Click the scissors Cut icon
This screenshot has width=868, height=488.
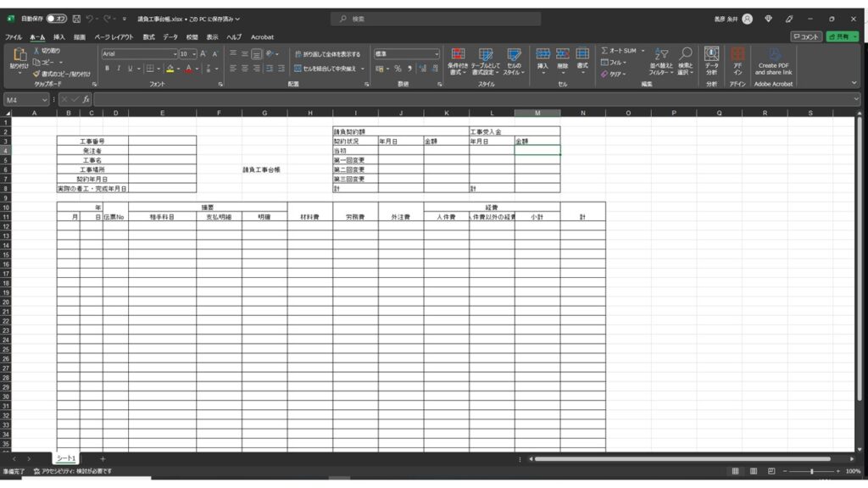(37, 51)
